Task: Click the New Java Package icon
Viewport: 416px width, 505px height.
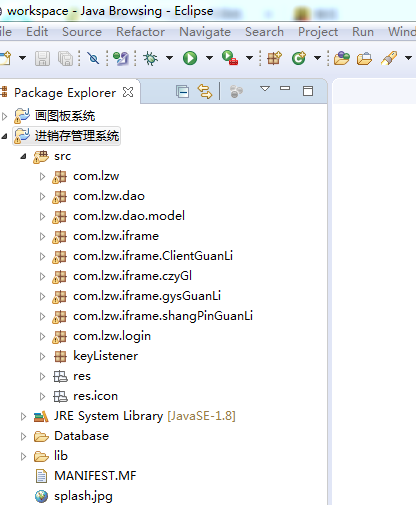Action: pyautogui.click(x=274, y=58)
